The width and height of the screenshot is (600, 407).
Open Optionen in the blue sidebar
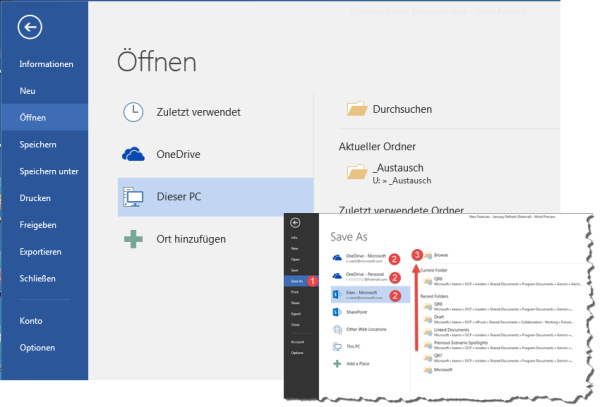pos(38,347)
